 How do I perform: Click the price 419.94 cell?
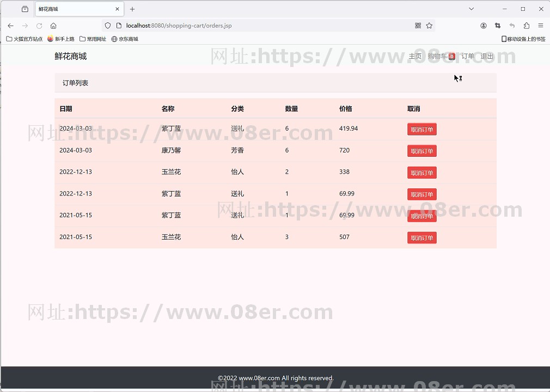click(349, 128)
